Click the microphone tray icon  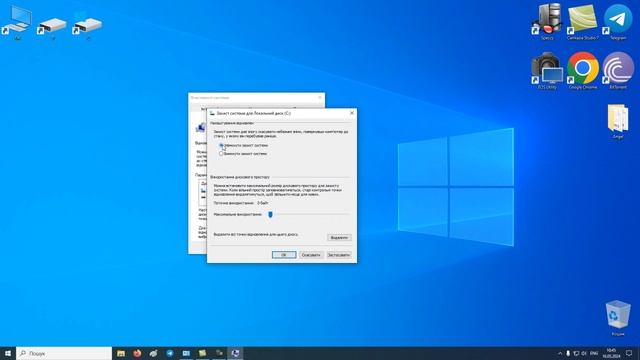tap(568, 353)
